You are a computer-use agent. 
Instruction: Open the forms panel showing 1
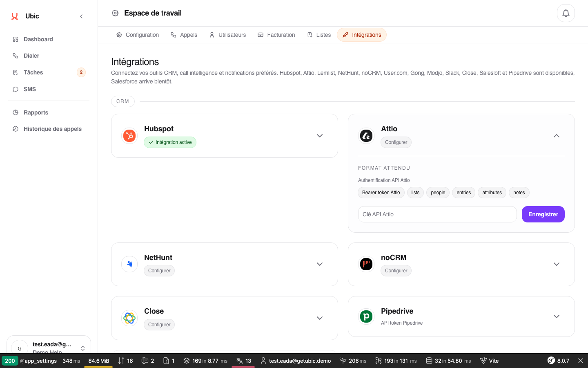169,361
